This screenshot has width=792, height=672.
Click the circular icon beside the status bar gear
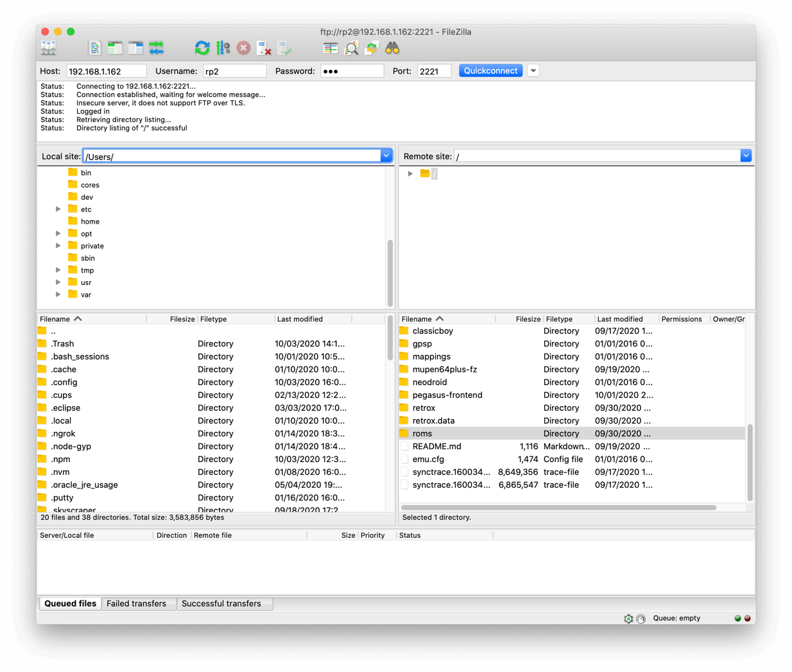pos(641,619)
